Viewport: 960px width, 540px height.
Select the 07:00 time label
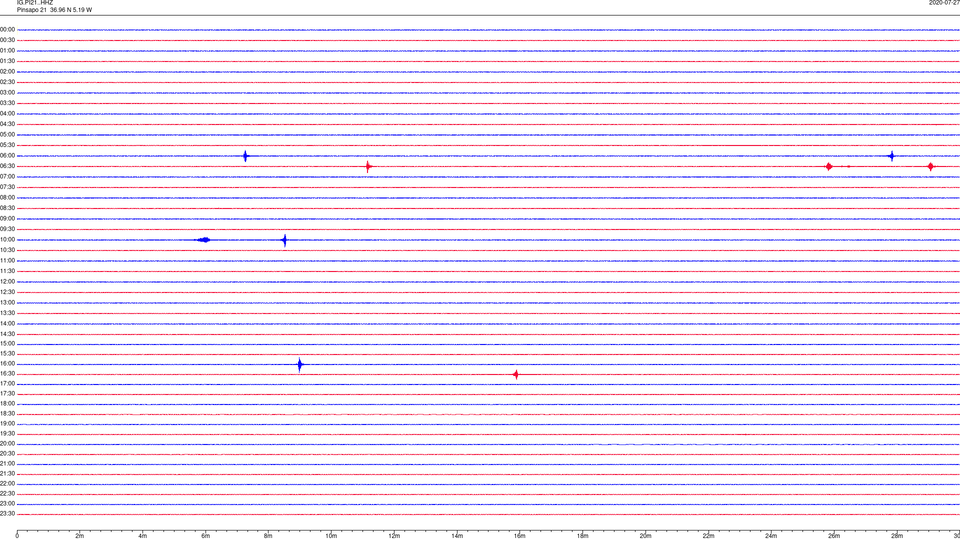coord(7,176)
